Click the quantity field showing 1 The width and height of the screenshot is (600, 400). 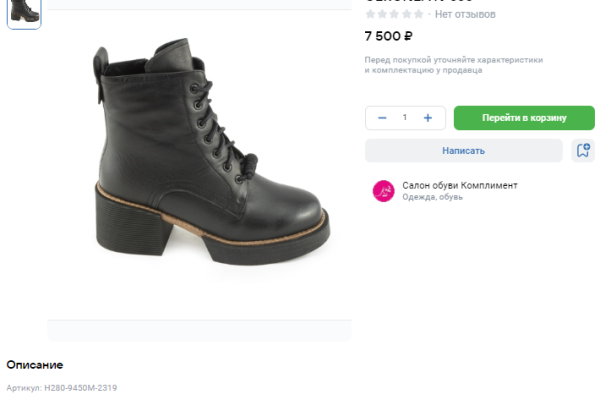[x=405, y=118]
